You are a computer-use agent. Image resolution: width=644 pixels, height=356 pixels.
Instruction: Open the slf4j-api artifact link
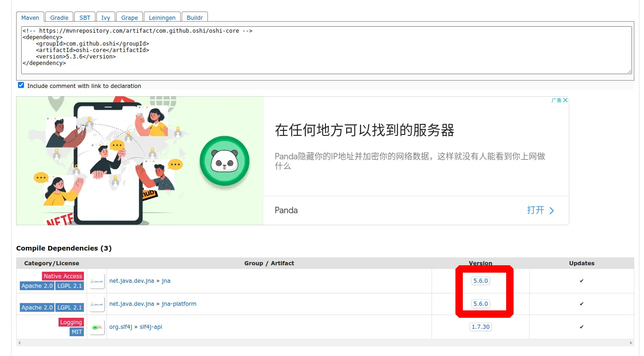[x=151, y=327]
